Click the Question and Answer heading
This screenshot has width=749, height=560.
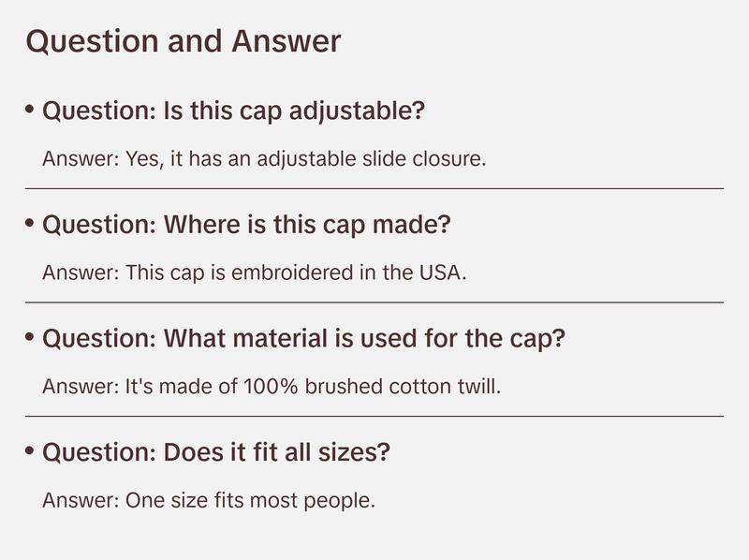tap(183, 42)
